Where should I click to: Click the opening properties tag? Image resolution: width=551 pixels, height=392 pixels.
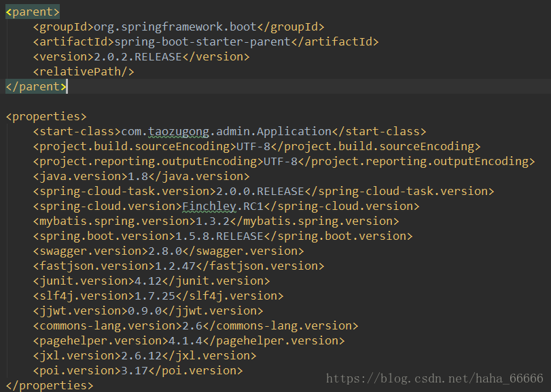[46, 116]
